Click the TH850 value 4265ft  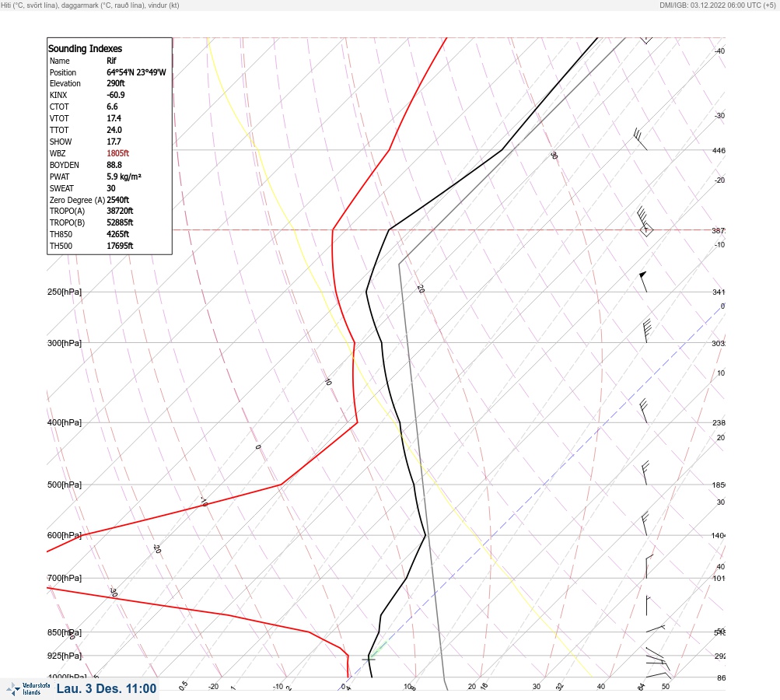(x=118, y=234)
